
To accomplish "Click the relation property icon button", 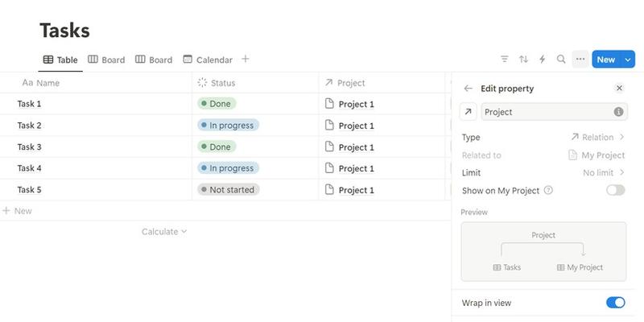I will (469, 112).
